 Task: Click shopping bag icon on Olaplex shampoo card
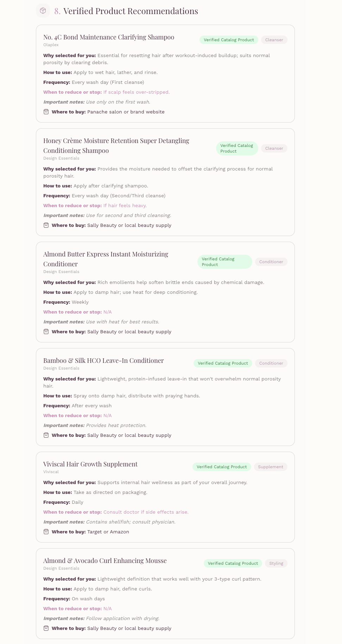click(x=46, y=112)
